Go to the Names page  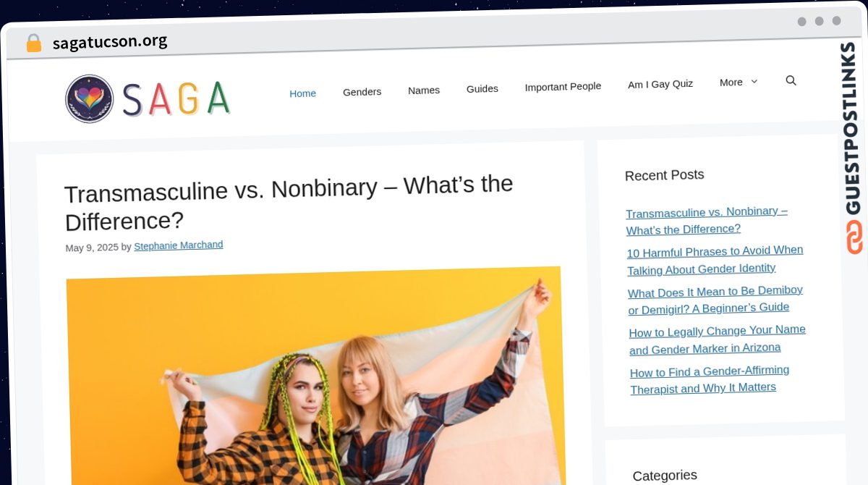424,90
